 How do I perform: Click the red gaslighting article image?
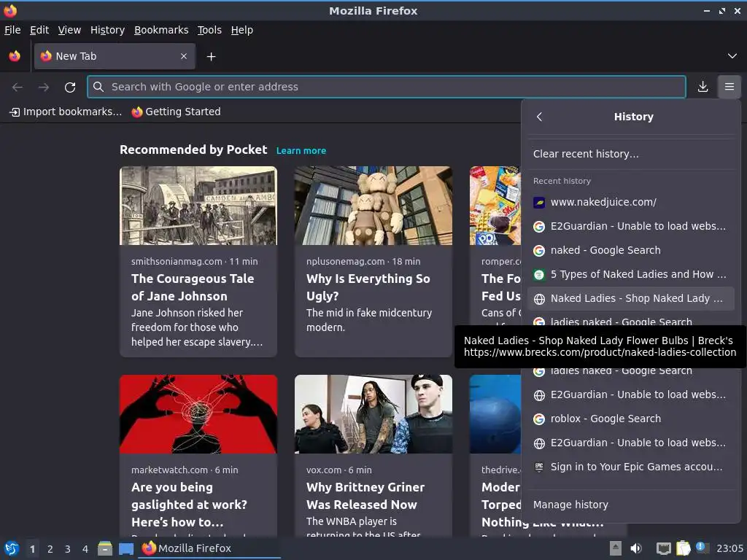pos(198,414)
